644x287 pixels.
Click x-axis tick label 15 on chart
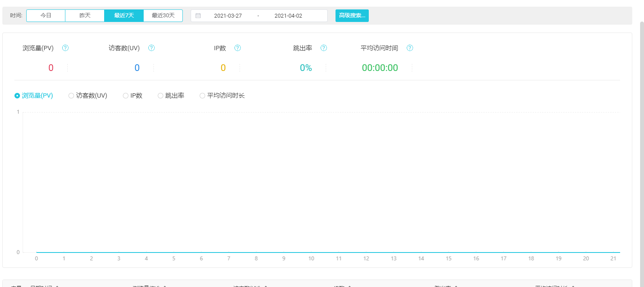coord(449,258)
